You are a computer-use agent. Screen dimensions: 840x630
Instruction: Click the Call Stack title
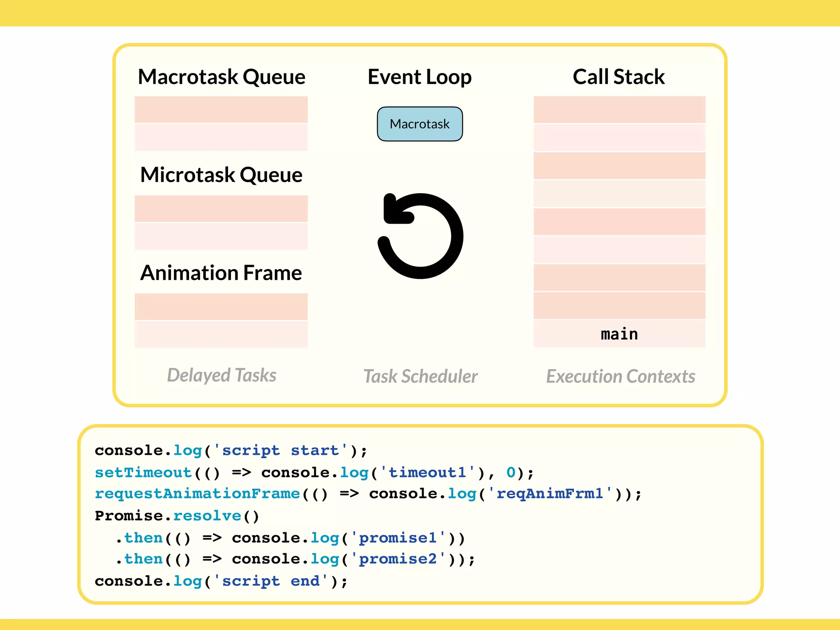tap(619, 77)
